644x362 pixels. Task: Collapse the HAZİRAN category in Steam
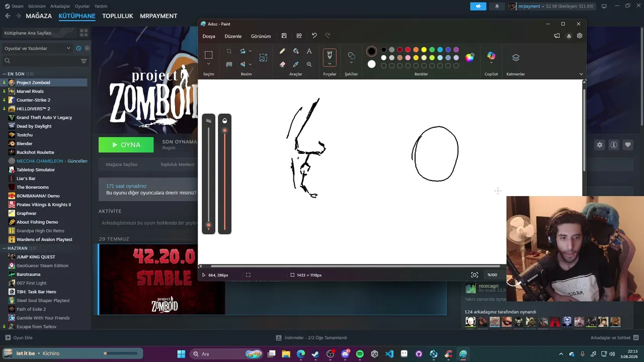click(4, 248)
